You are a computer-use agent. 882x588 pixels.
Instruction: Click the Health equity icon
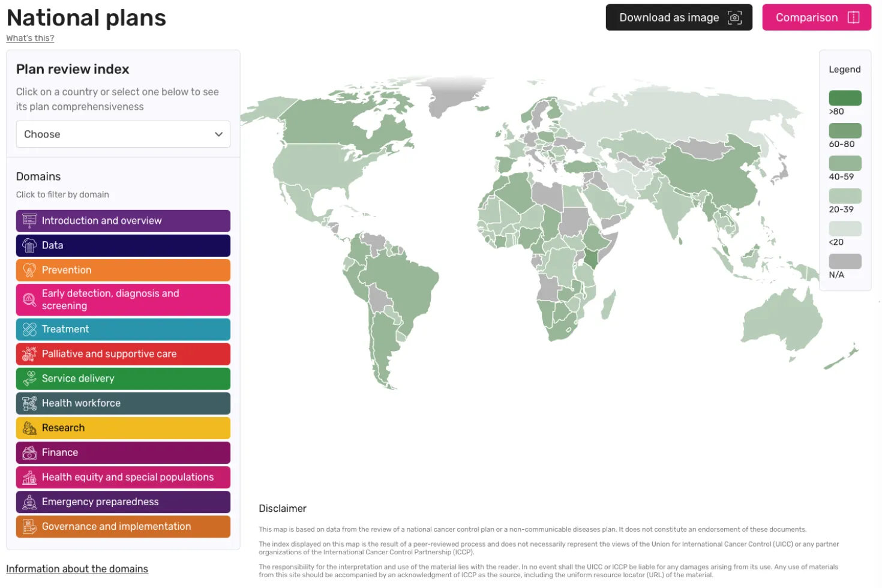pos(29,477)
